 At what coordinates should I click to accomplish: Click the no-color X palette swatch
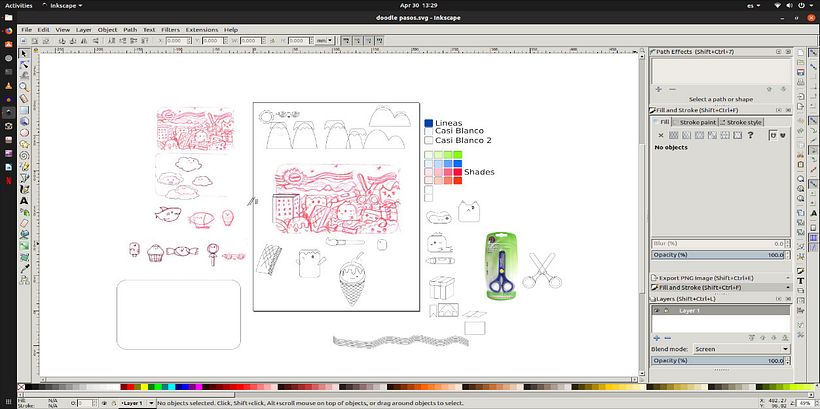coord(21,387)
